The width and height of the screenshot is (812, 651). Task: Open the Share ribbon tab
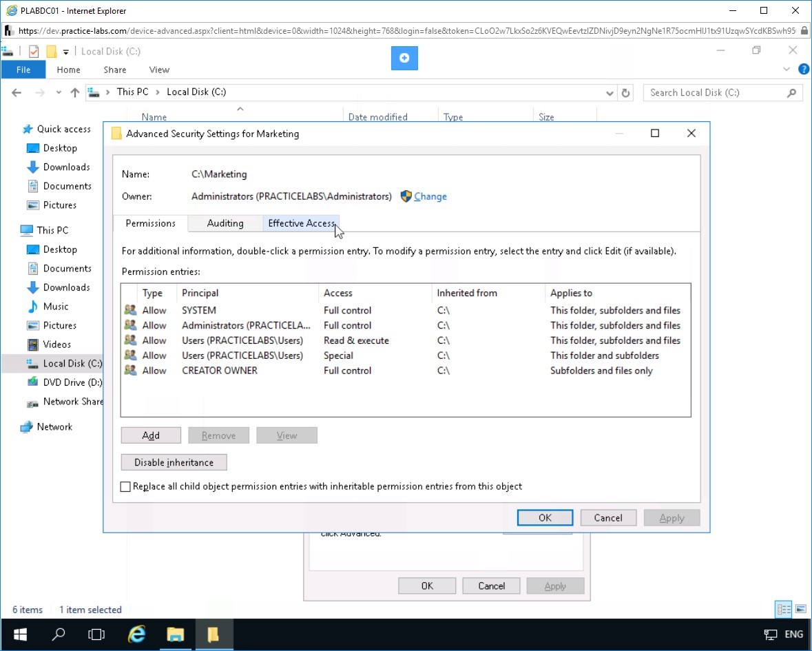(114, 70)
